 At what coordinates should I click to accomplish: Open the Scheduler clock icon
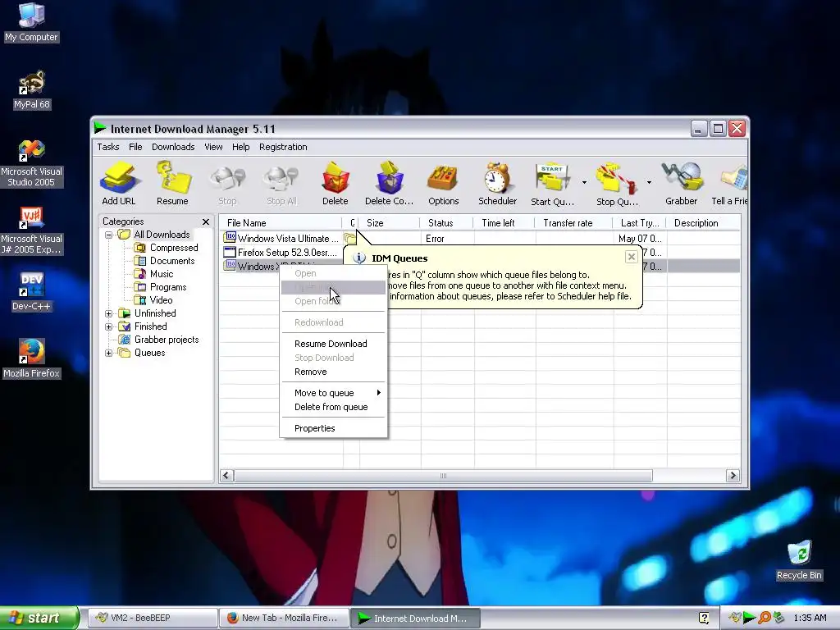497,184
